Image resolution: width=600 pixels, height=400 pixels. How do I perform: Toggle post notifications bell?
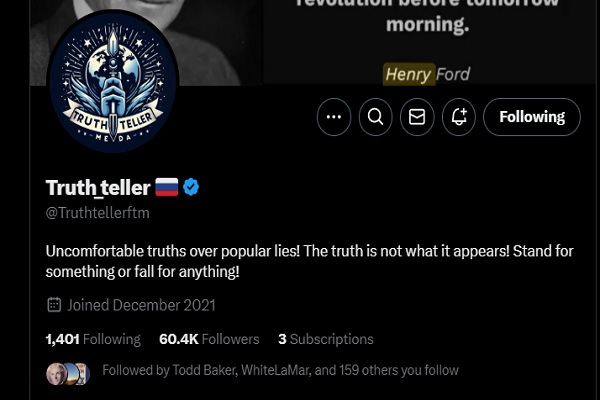pos(459,117)
